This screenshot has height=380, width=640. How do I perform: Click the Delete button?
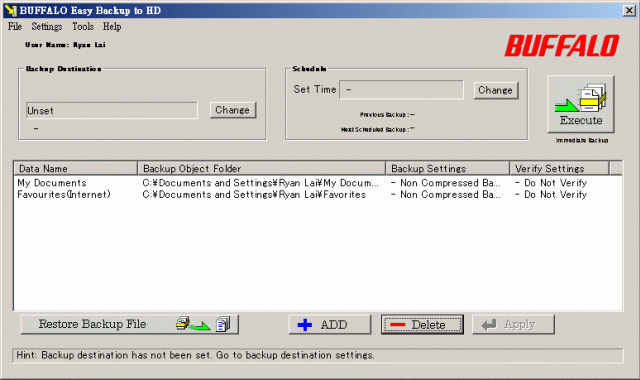click(x=422, y=324)
